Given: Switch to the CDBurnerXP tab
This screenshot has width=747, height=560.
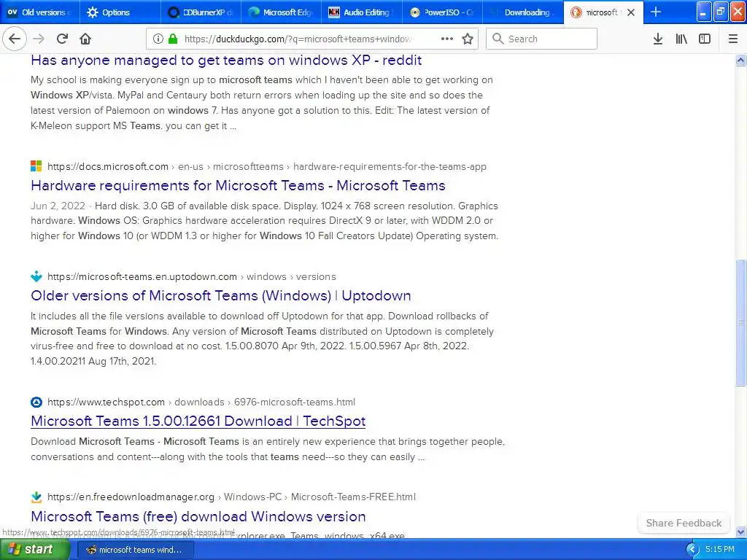Looking at the screenshot, I should 201,12.
